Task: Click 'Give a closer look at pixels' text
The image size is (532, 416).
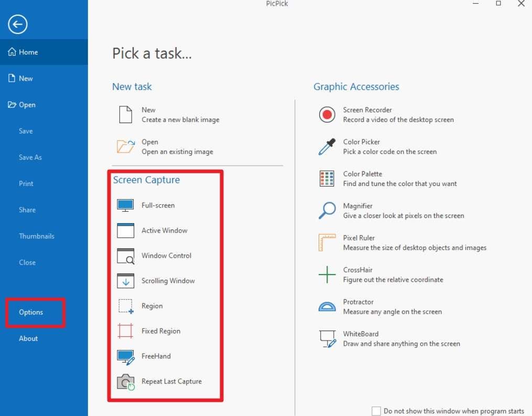Action: tap(404, 216)
